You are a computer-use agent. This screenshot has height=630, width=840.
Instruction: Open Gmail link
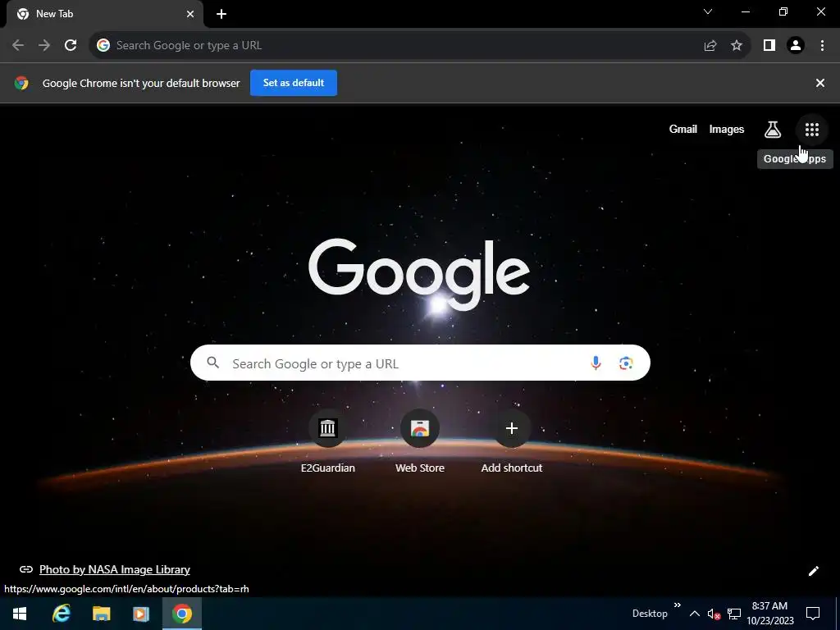click(x=683, y=129)
